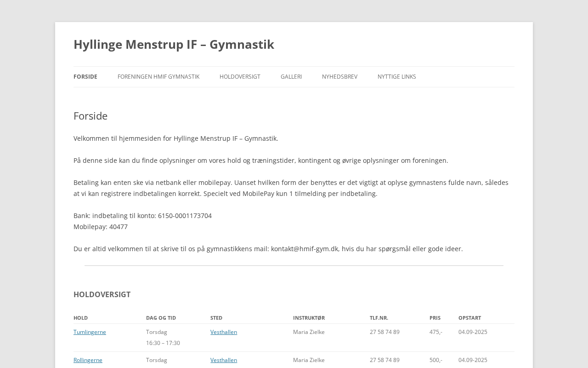Open the Nyttige Links menu item
The height and width of the screenshot is (368, 588).
click(397, 77)
